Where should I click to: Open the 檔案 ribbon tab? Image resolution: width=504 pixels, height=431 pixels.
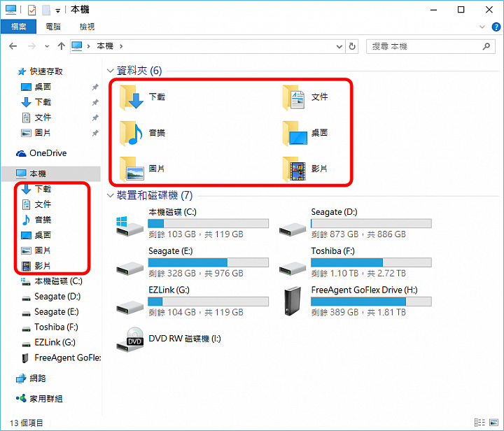(19, 27)
